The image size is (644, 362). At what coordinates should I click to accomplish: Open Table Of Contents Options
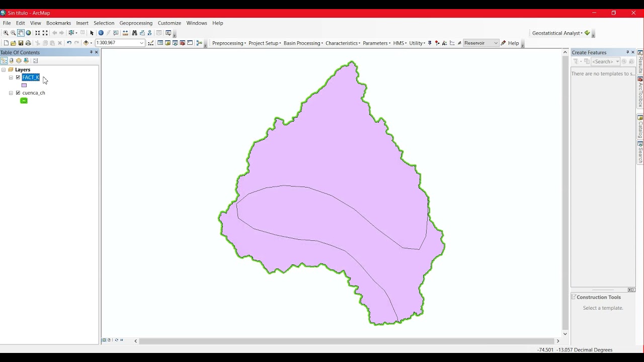(35, 61)
